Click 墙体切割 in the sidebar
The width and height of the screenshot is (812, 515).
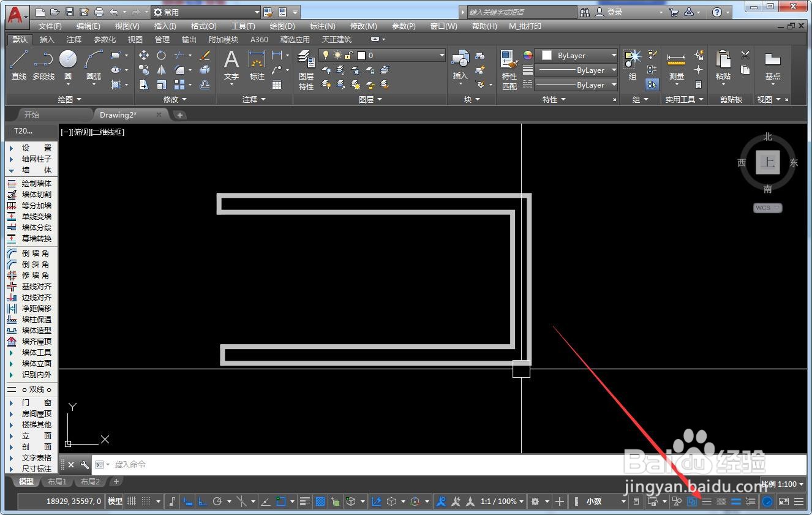pos(29,194)
